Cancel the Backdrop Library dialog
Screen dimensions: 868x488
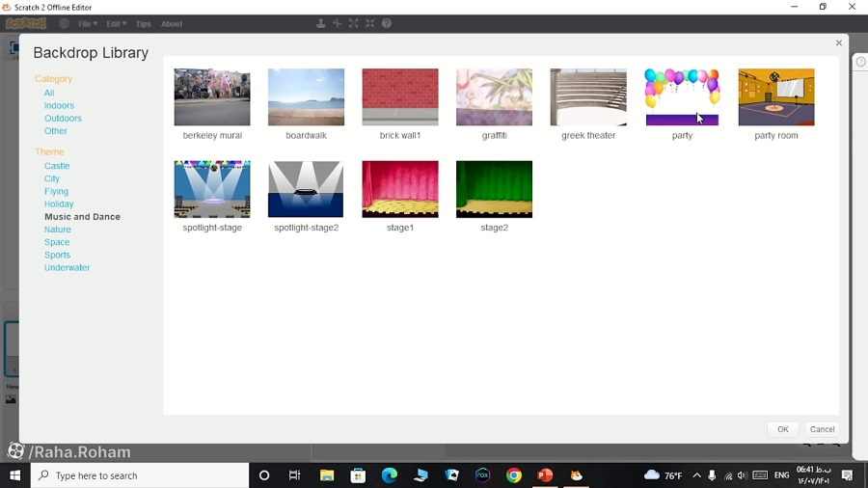coord(822,429)
